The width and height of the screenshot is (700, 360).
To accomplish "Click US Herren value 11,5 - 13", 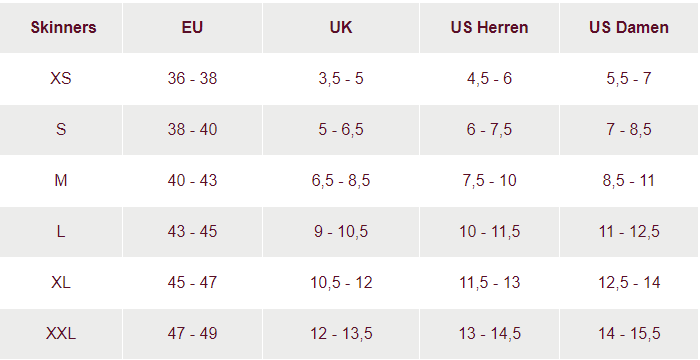I will [x=489, y=282].
